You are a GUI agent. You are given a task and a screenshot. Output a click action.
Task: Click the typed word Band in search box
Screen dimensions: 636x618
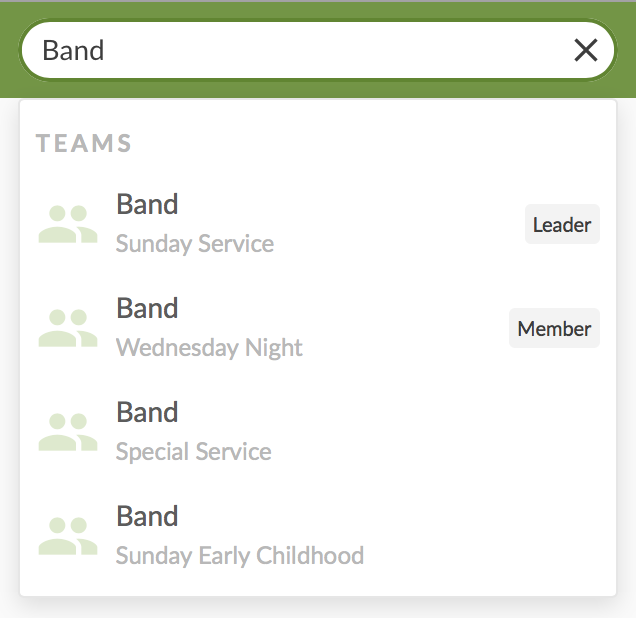tap(73, 50)
